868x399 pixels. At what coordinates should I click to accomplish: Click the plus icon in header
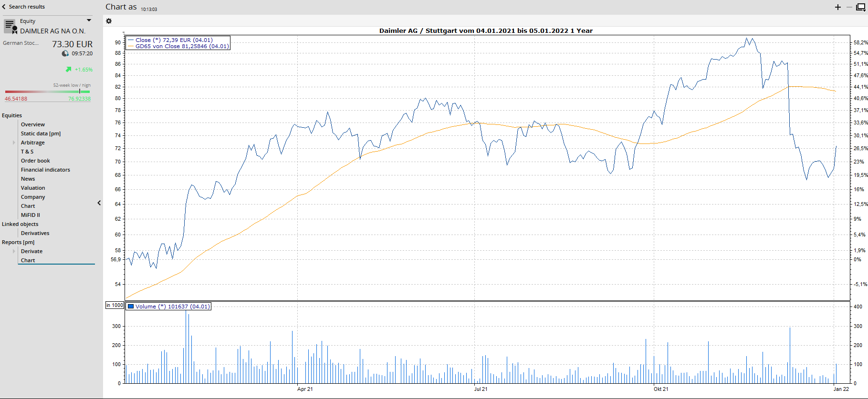pyautogui.click(x=838, y=7)
